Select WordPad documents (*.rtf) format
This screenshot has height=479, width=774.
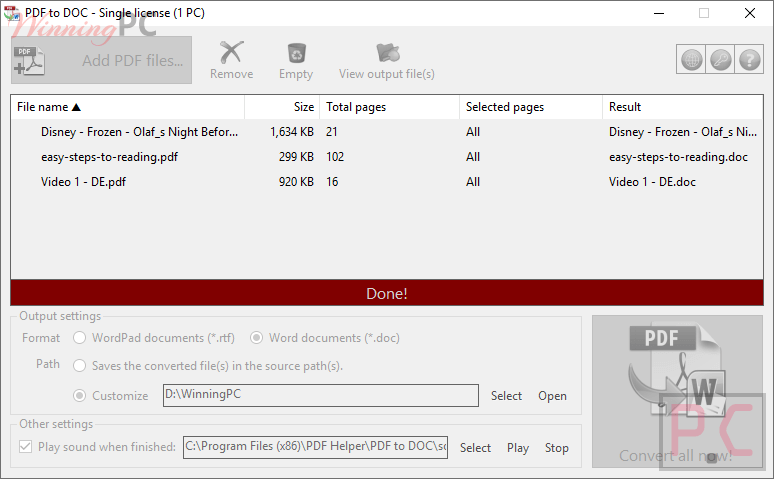[154, 338]
